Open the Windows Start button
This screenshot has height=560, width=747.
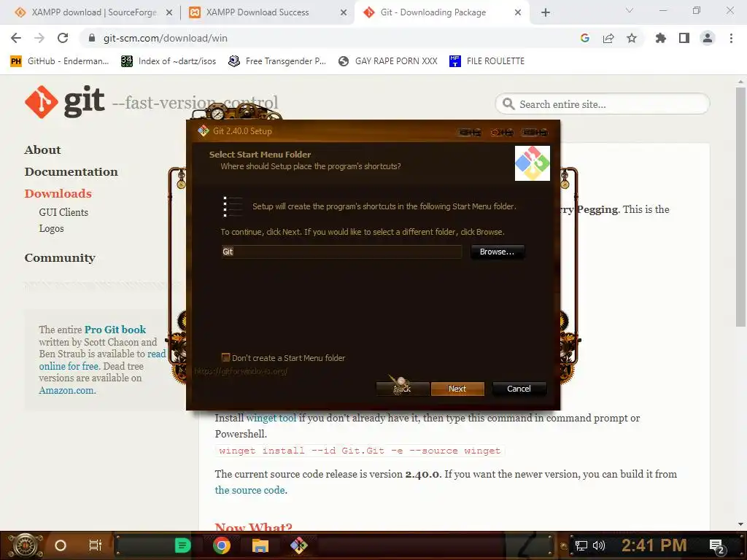[x=25, y=545]
